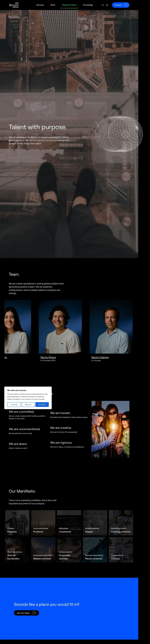Image resolution: width=150 pixels, height=644 pixels.
Task: Click the Our Manifesto. heading
Action: click(x=22, y=491)
